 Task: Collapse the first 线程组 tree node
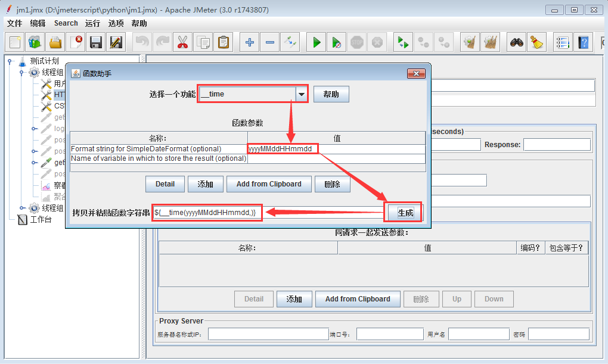click(x=22, y=73)
